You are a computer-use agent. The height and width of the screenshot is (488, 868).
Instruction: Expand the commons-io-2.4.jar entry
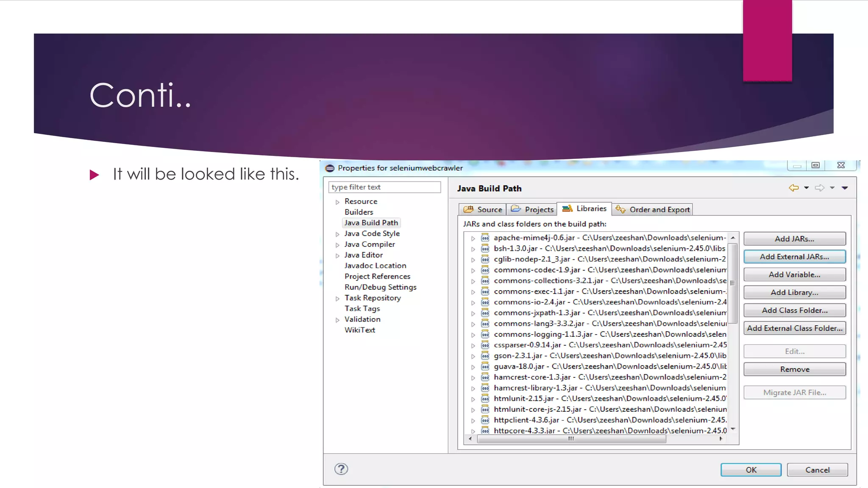click(473, 303)
